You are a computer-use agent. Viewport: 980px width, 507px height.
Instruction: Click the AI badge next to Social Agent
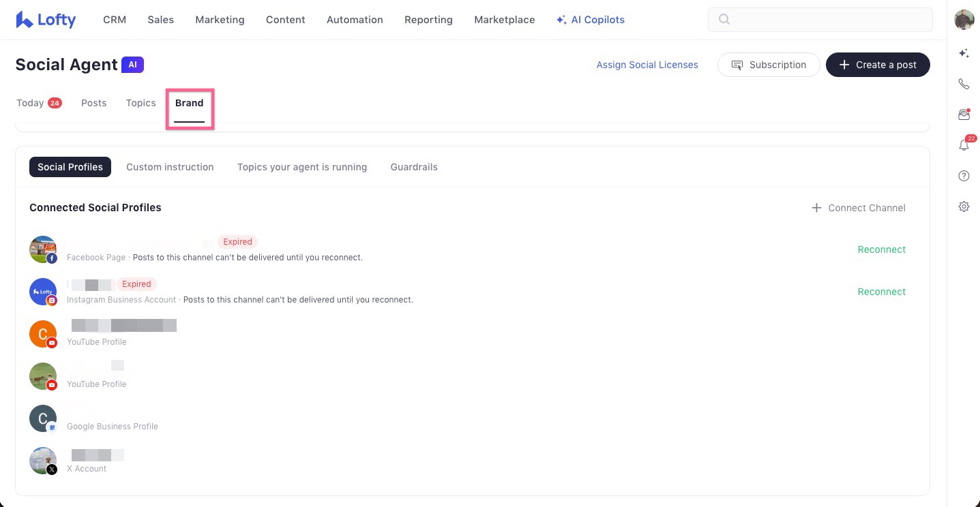point(132,65)
